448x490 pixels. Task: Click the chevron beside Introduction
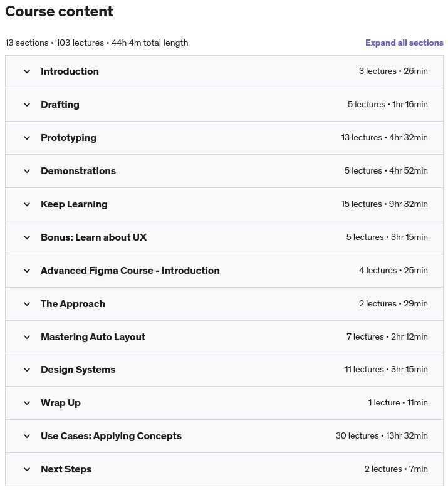(x=27, y=71)
